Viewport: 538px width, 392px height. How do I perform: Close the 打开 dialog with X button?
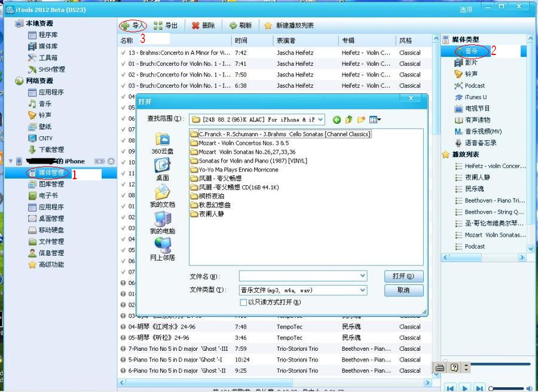coord(411,98)
